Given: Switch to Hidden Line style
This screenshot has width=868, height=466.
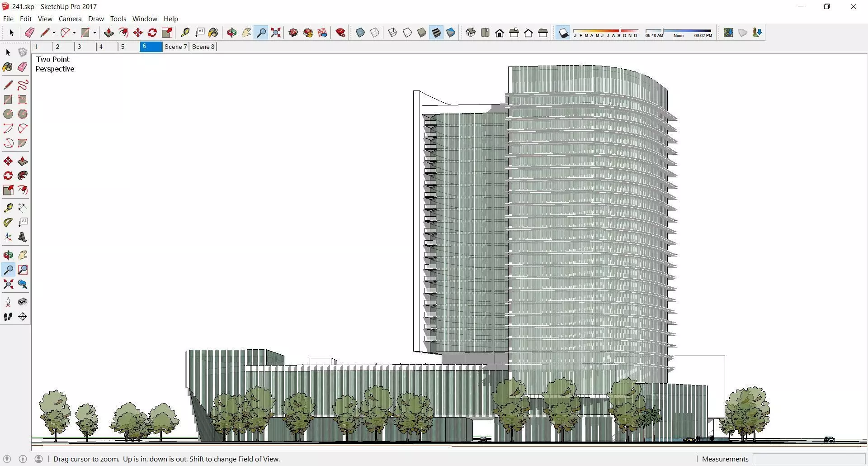Looking at the screenshot, I should (x=407, y=33).
